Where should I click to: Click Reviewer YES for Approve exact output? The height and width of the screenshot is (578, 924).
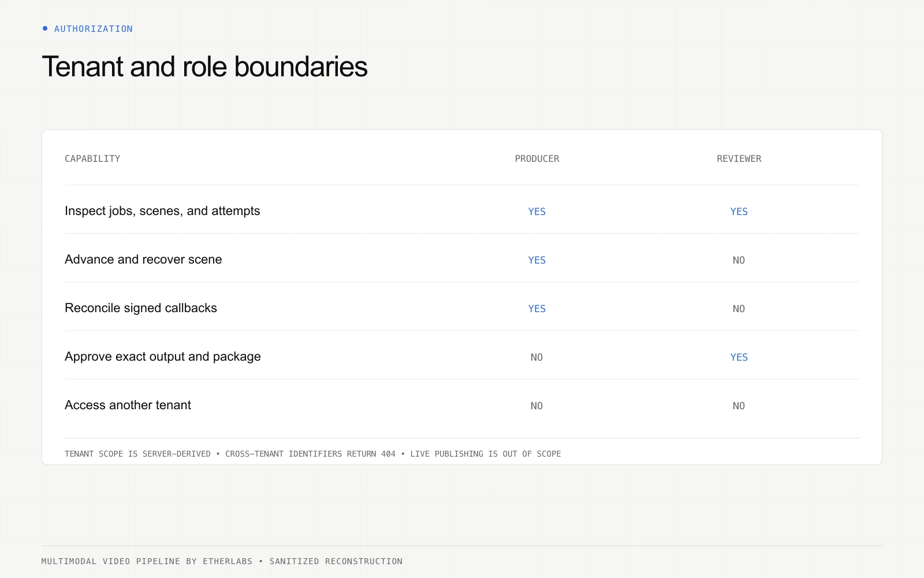pyautogui.click(x=739, y=357)
